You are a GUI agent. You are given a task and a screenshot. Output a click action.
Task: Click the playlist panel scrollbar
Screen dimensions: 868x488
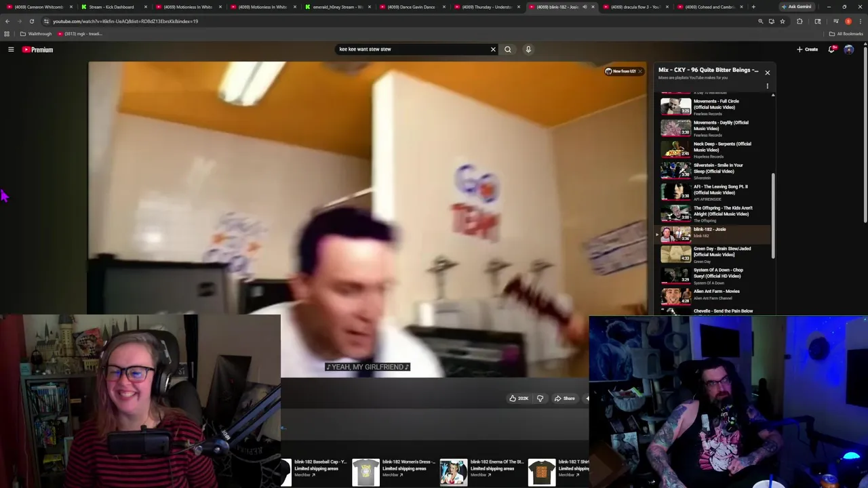click(773, 215)
